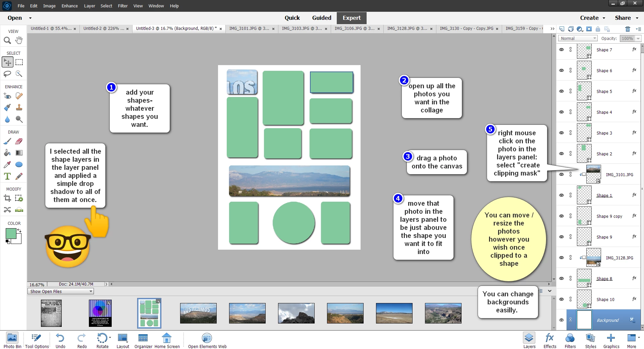
Task: Select the Lasso tool
Action: [7, 74]
